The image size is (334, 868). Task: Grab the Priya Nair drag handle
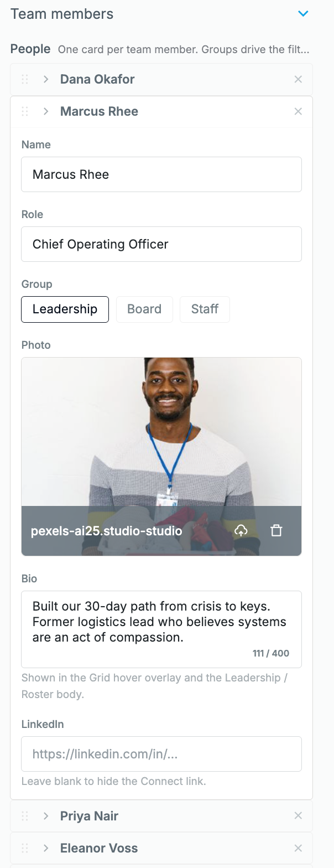click(25, 815)
